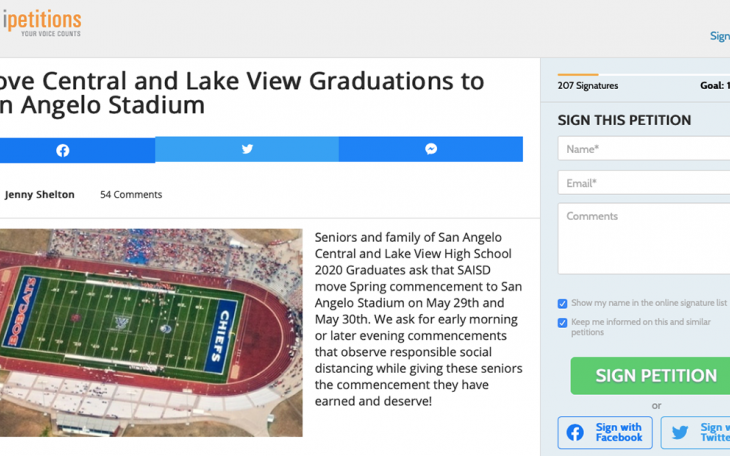730x456 pixels.
Task: Share petition via Twitter bird icon
Action: (x=247, y=149)
